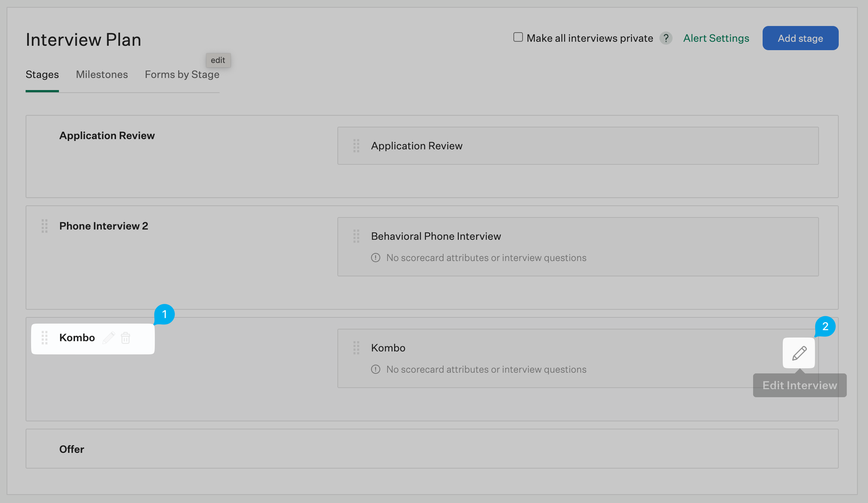Click the drag handle of the Application Review interview
This screenshot has height=503, width=868.
(x=356, y=146)
